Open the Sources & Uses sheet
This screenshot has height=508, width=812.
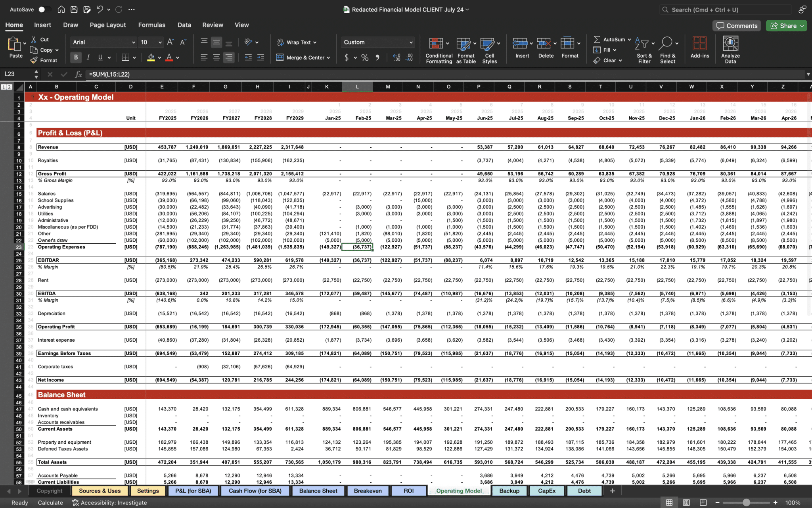[100, 491]
